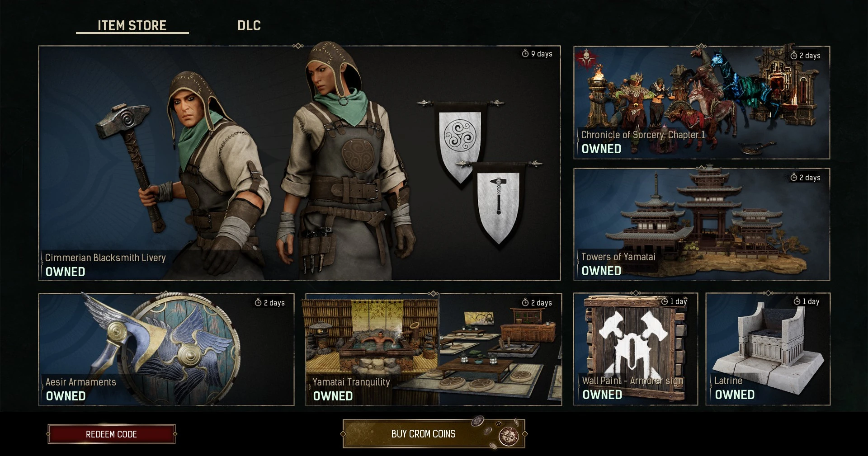Click timer icon on Aesir Armaments tile
Screen dimensions: 868x456
tap(258, 302)
